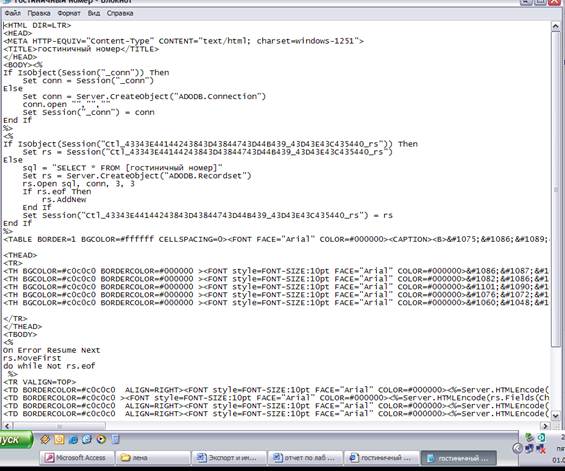The width and height of the screenshot is (565, 471).
Task: Switch to the лена folder taskbar button
Action: coord(152,458)
